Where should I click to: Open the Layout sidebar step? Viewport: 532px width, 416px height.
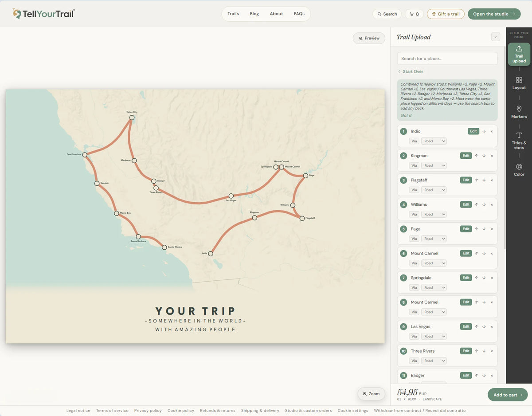coord(519,83)
